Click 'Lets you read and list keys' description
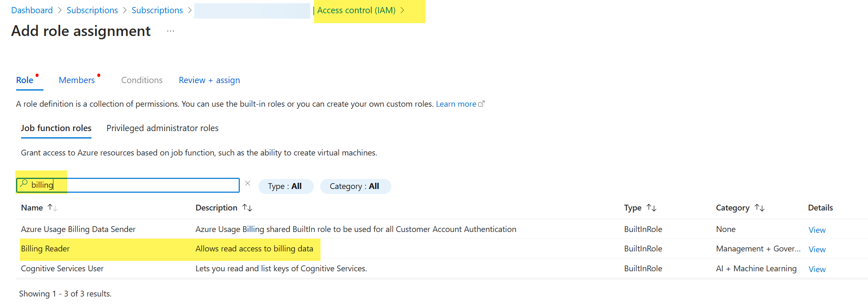Screen dimensions: 868x306 [281, 268]
